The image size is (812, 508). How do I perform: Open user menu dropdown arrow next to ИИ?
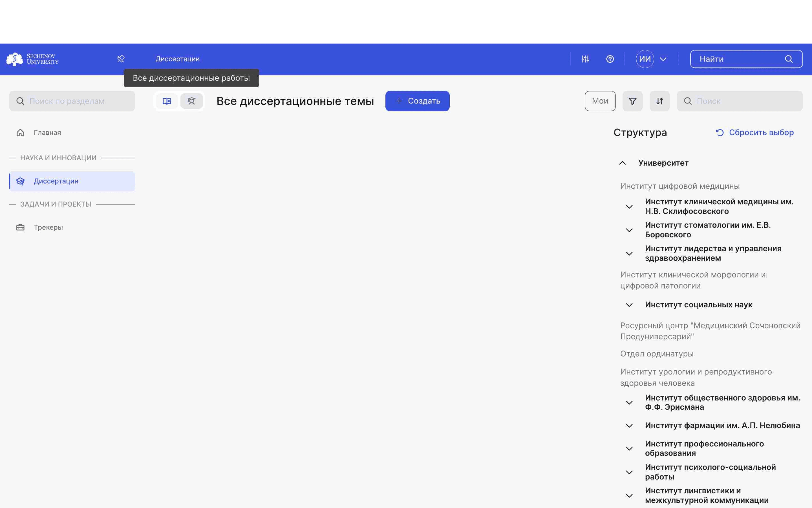click(663, 59)
